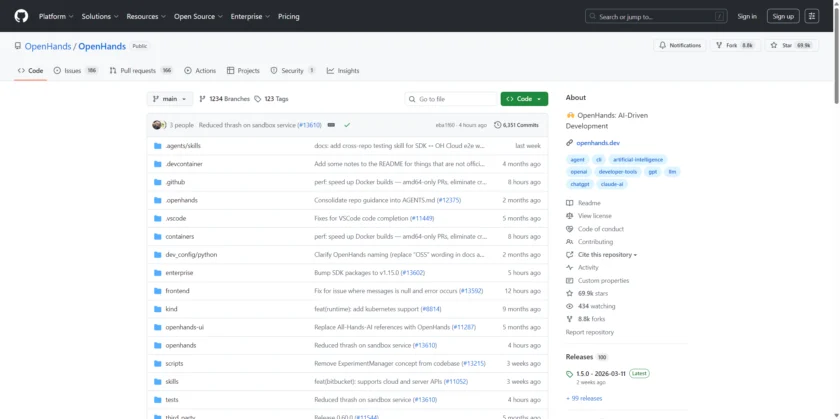View the 123 Tags list

tap(271, 99)
